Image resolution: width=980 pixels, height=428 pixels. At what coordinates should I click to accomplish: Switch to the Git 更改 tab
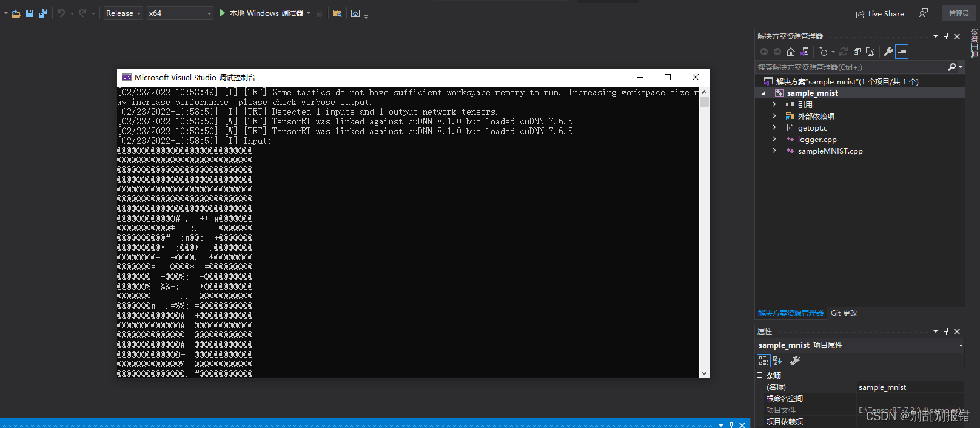844,313
